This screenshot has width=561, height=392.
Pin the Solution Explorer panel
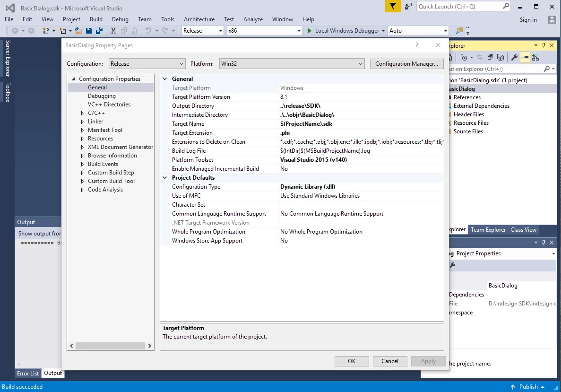coord(544,45)
